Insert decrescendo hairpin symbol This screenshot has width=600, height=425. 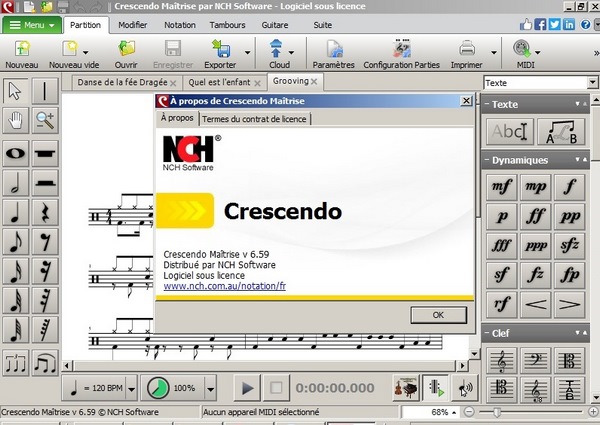point(569,304)
